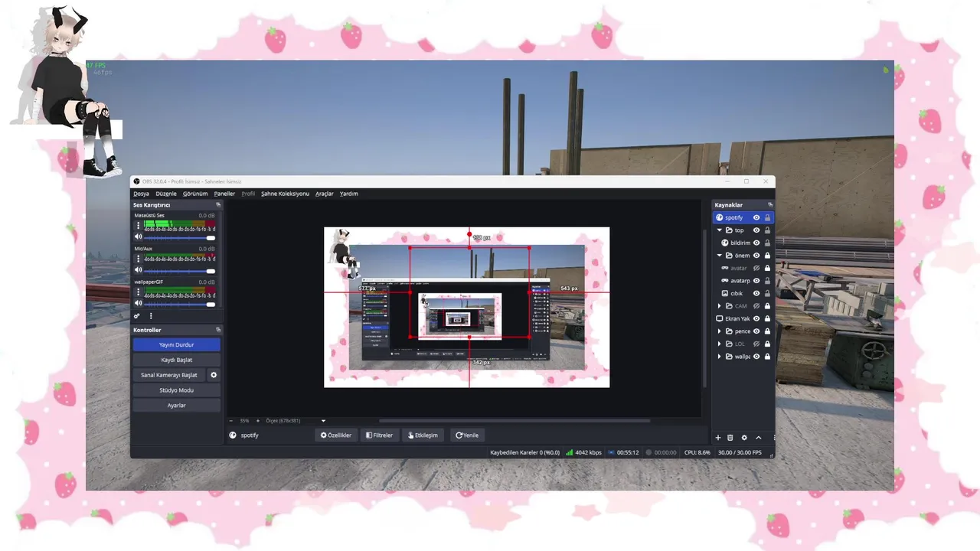Lock the spotify source
Screen dimensions: 980x551
point(767,218)
